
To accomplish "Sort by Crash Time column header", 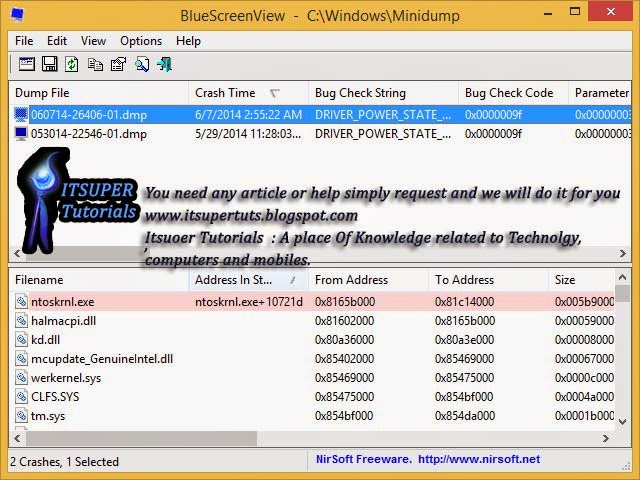I will [x=249, y=93].
